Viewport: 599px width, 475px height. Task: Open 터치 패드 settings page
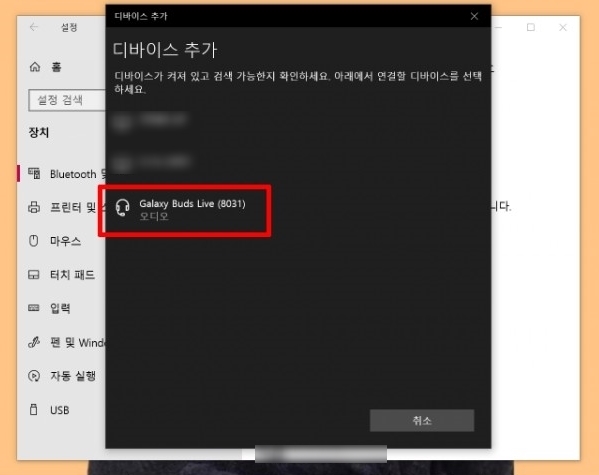(73, 275)
